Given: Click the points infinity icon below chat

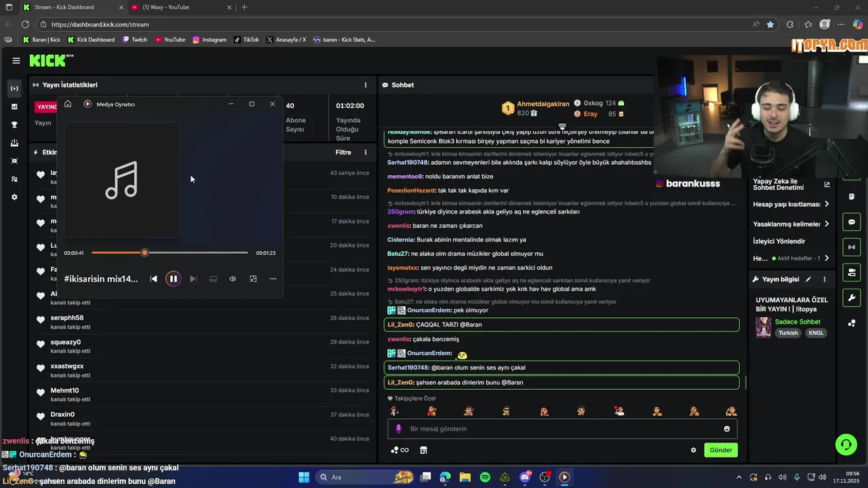Looking at the screenshot, I should tap(400, 450).
